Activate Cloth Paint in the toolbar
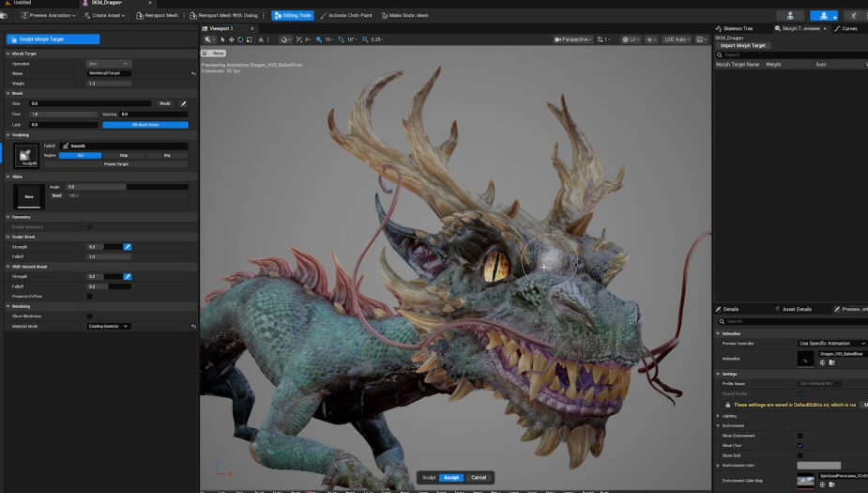 347,16
